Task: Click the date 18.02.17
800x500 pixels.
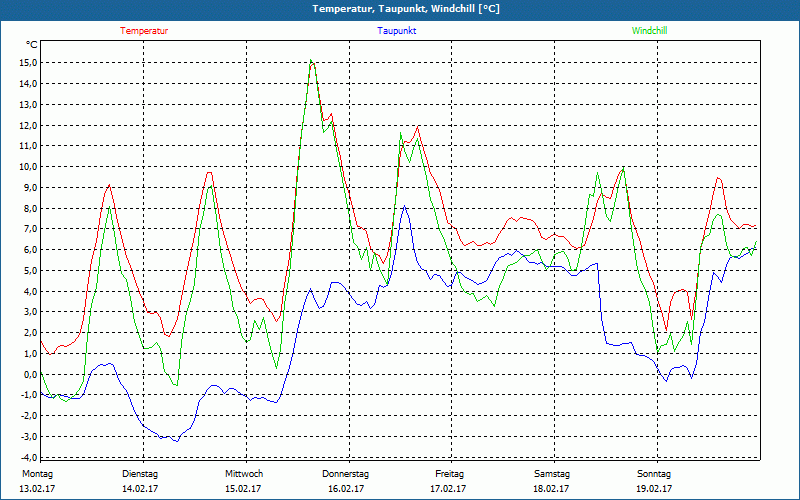Action: point(551,489)
